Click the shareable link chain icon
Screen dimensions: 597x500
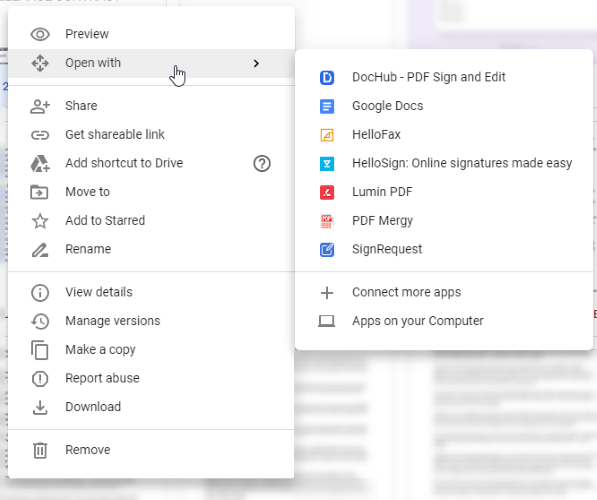coord(40,135)
